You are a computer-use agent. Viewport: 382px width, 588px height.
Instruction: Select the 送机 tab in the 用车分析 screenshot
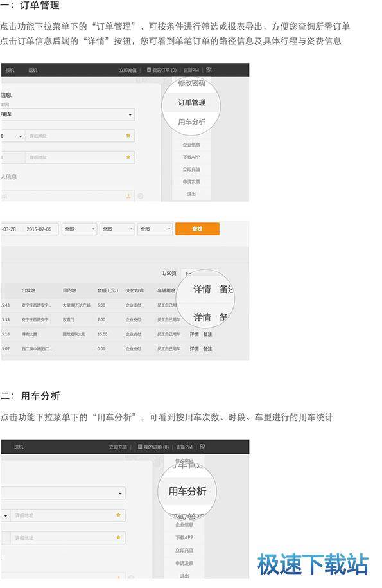[19, 447]
